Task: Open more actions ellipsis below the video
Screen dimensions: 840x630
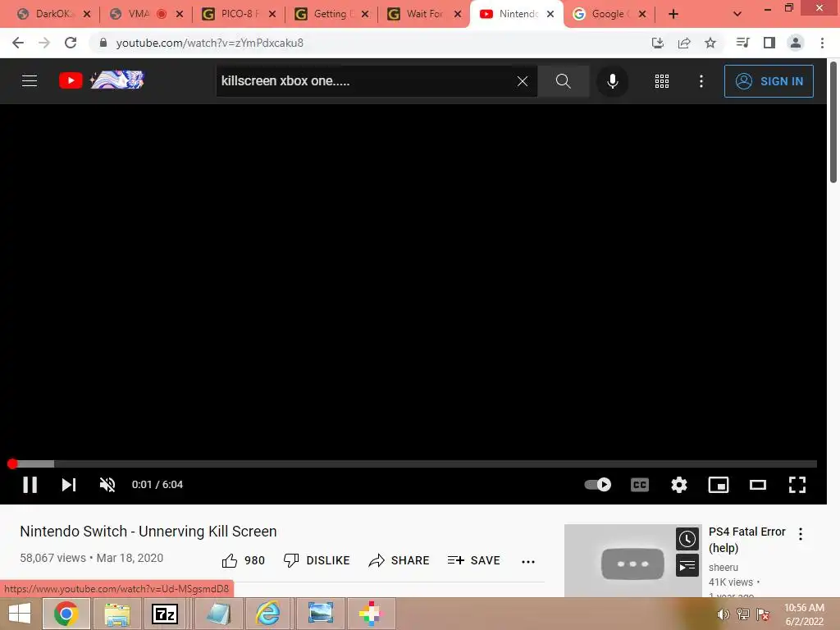Action: click(x=528, y=561)
